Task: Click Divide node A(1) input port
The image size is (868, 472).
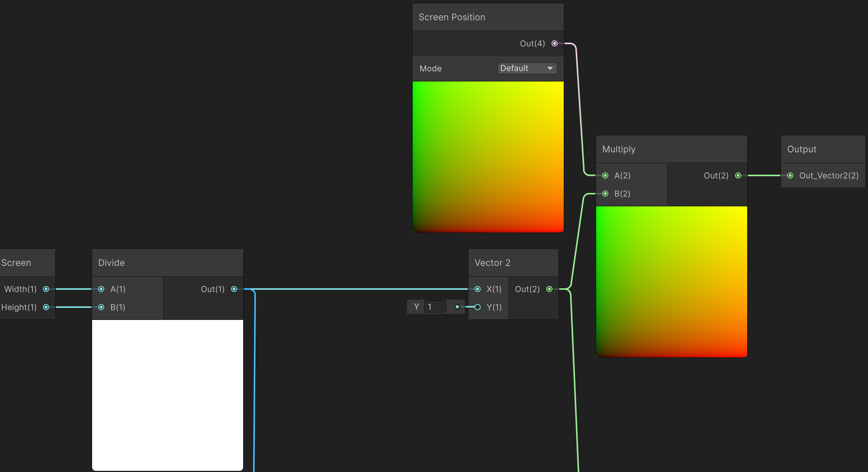Action: click(101, 289)
